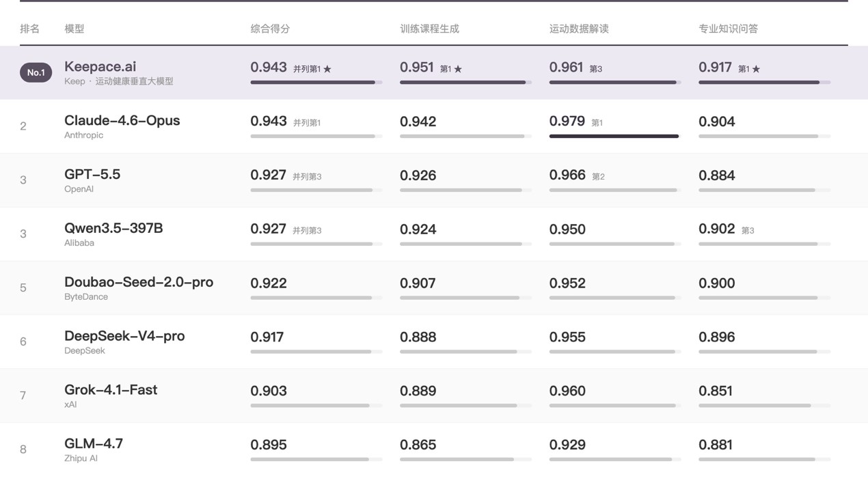Click the star next to 并列第1
Viewport: 868px width, 491px height.
pos(327,69)
